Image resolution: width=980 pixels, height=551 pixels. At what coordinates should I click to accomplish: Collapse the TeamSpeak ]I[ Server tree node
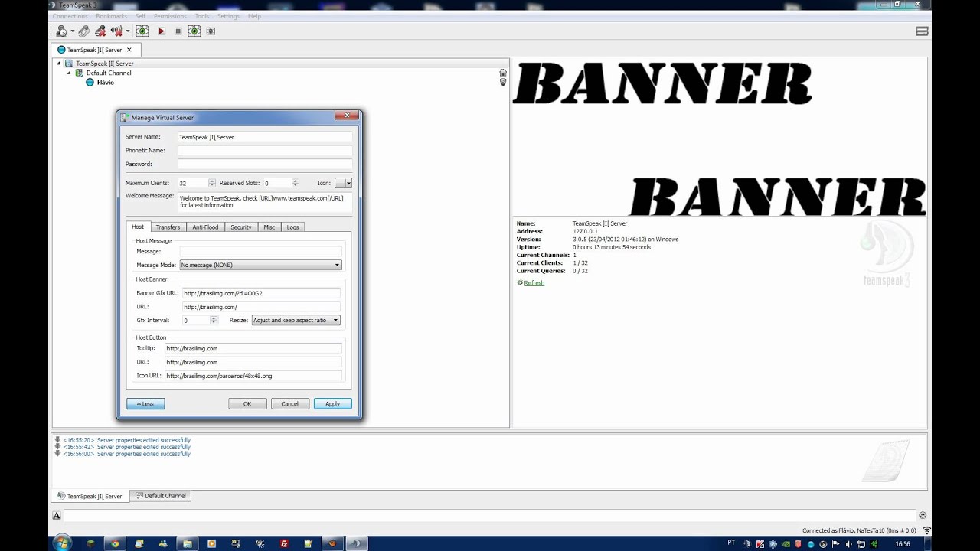coord(59,64)
